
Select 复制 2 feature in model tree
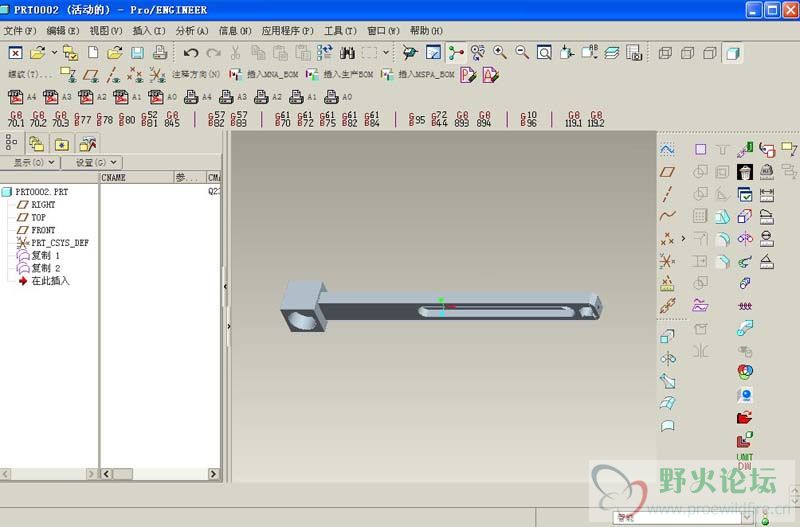tap(45, 268)
